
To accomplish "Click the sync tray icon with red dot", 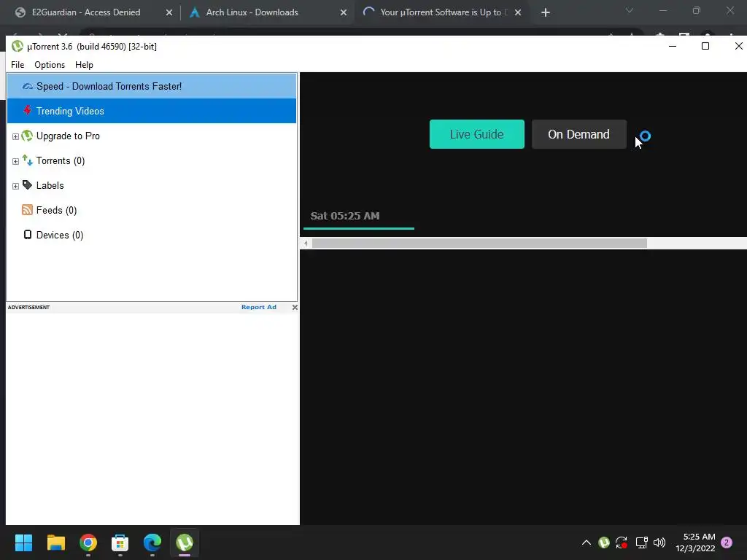I will 622,542.
